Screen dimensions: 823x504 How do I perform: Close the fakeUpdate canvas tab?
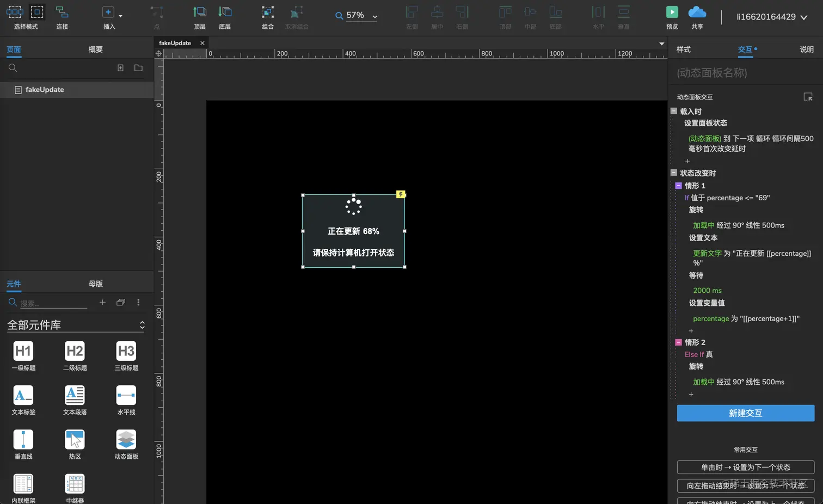coord(202,43)
